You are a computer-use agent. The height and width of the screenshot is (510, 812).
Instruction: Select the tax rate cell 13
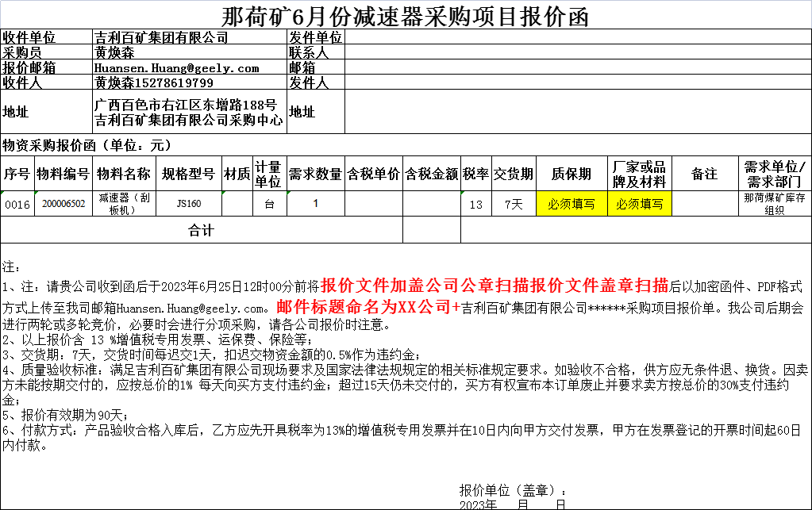coord(476,204)
